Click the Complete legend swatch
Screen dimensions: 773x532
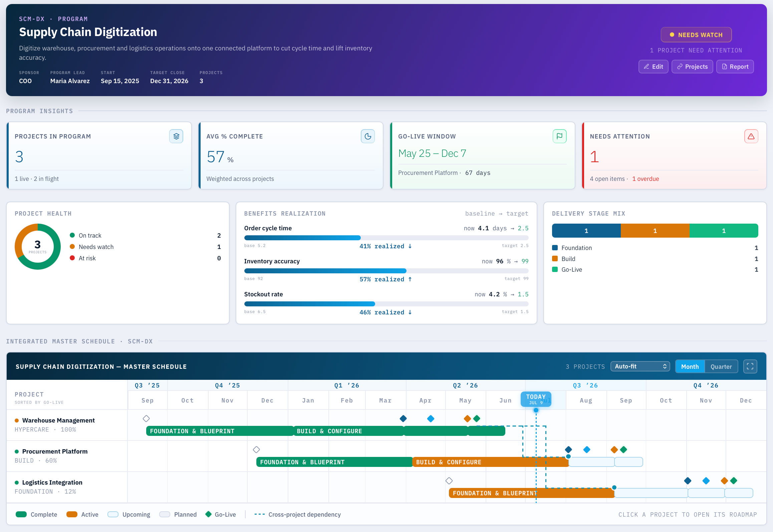21,514
